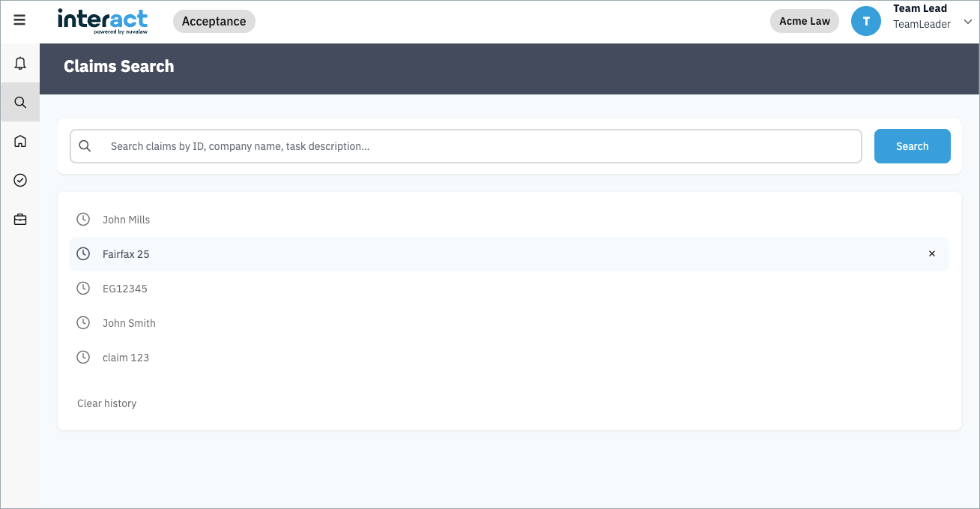980x509 pixels.
Task: Click the Interact logo
Action: 103,21
